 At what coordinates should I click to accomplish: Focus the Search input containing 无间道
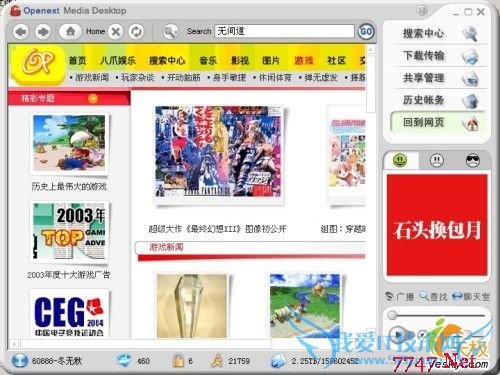coord(284,31)
